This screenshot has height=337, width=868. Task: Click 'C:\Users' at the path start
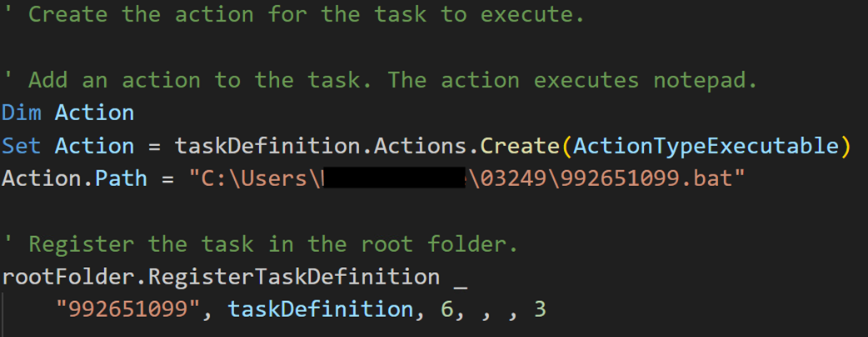click(x=254, y=179)
